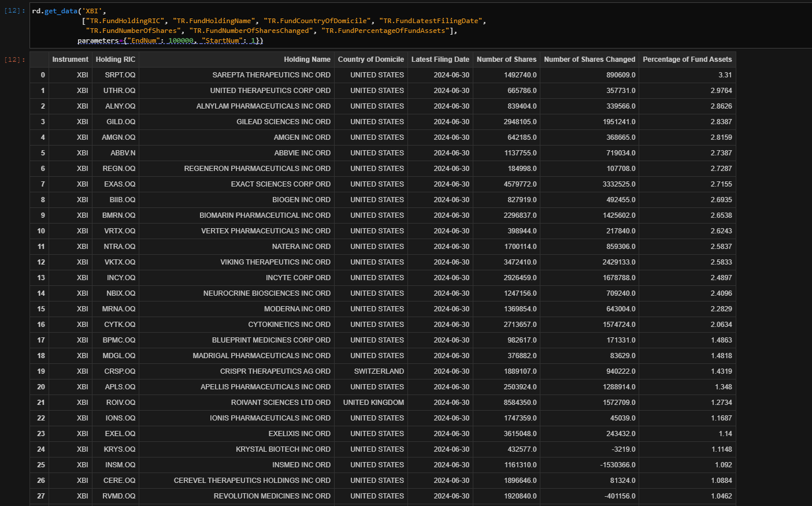The width and height of the screenshot is (812, 506).
Task: Click the 'Instrument' column header
Action: coord(70,59)
